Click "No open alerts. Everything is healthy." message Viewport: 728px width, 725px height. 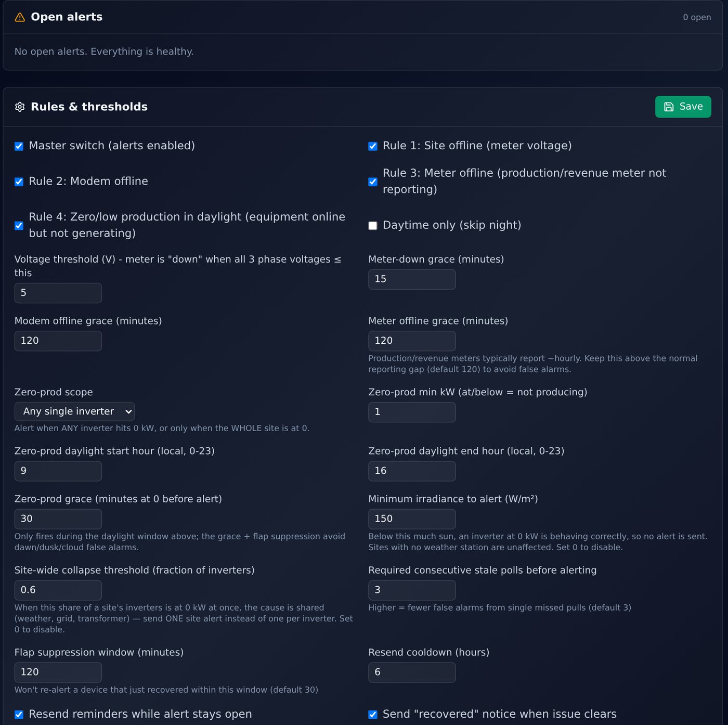point(104,51)
